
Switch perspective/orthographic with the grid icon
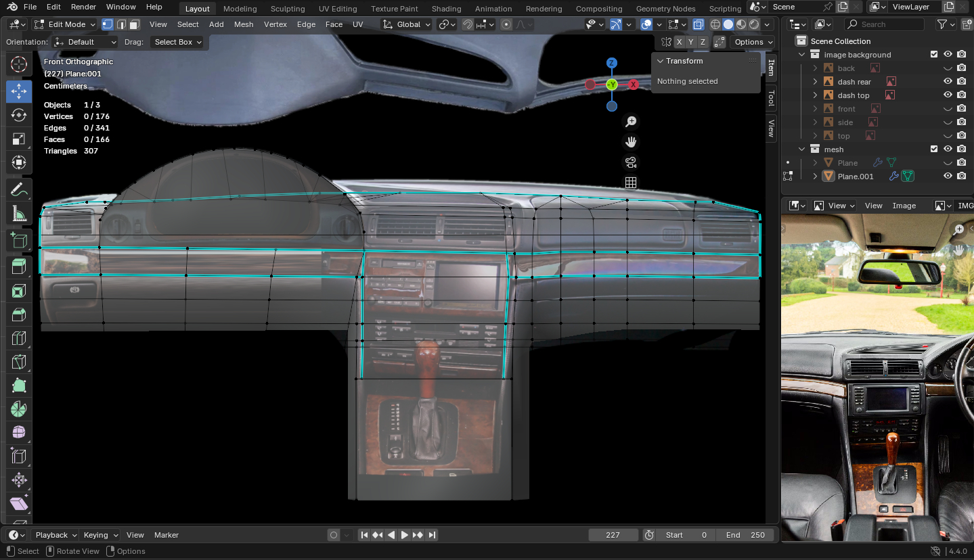click(631, 183)
